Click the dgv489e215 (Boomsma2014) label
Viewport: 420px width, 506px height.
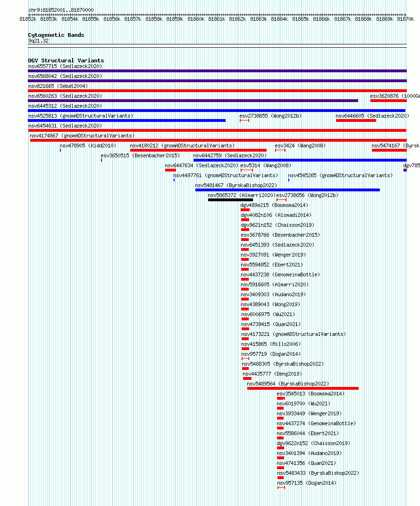coord(274,205)
